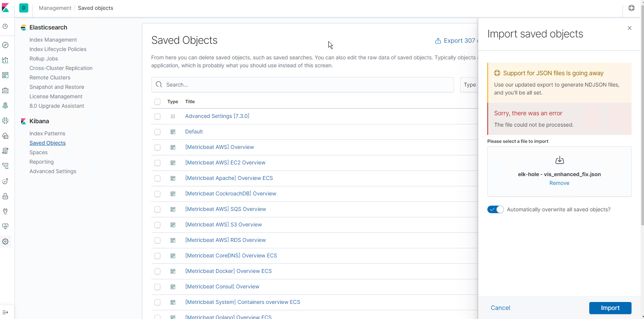Open Cross-Cluster Replication

[x=61, y=68]
